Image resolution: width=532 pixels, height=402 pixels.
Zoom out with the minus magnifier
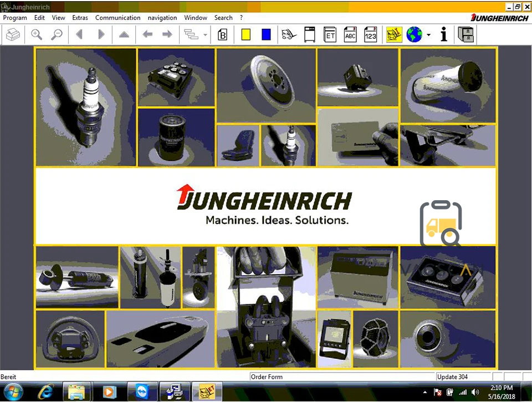[57, 34]
